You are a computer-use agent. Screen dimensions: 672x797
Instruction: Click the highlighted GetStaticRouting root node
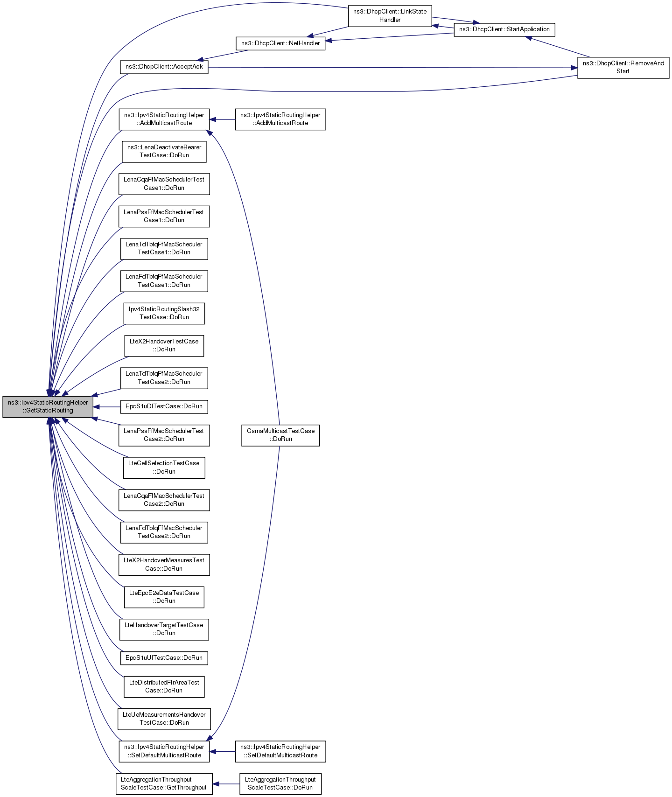point(48,406)
